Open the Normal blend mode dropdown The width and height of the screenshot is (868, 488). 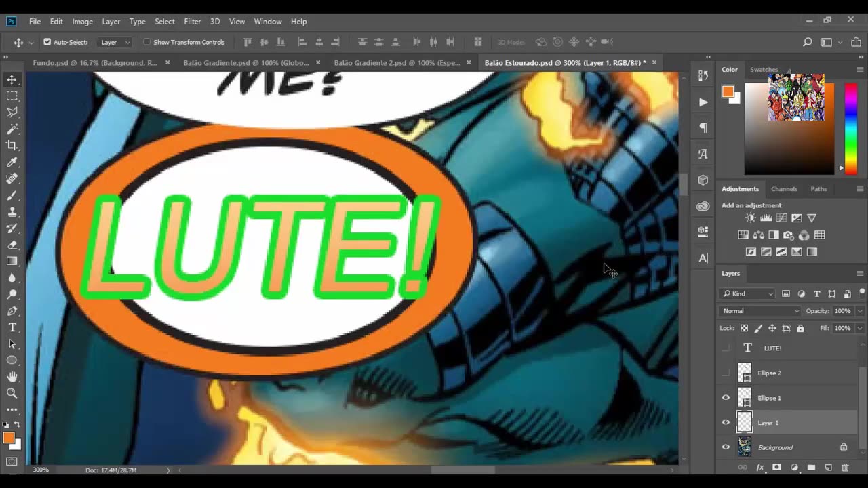point(760,311)
